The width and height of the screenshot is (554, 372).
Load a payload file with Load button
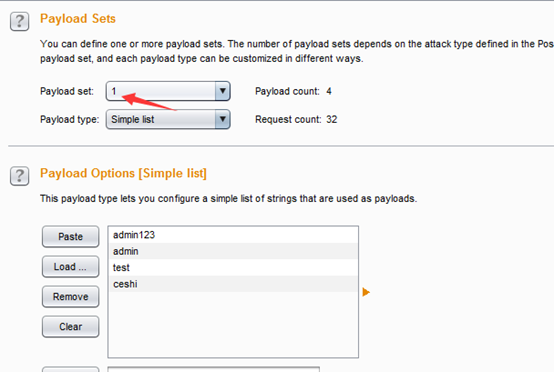[x=71, y=266]
